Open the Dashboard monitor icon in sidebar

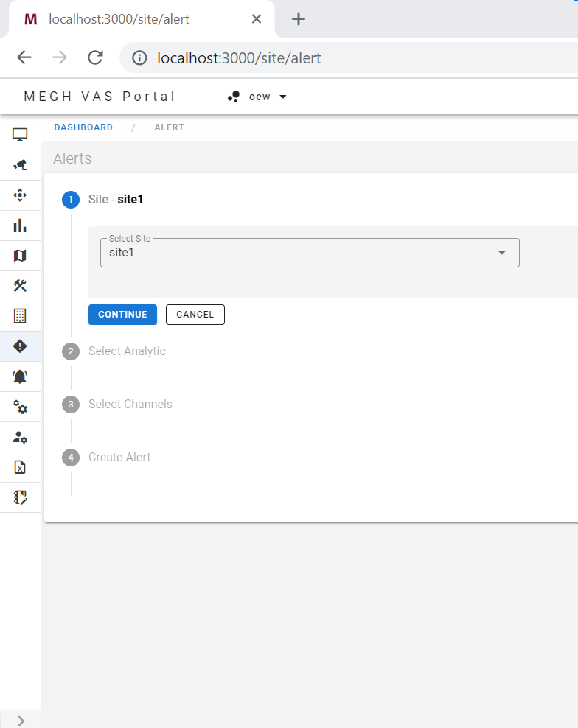coord(20,134)
